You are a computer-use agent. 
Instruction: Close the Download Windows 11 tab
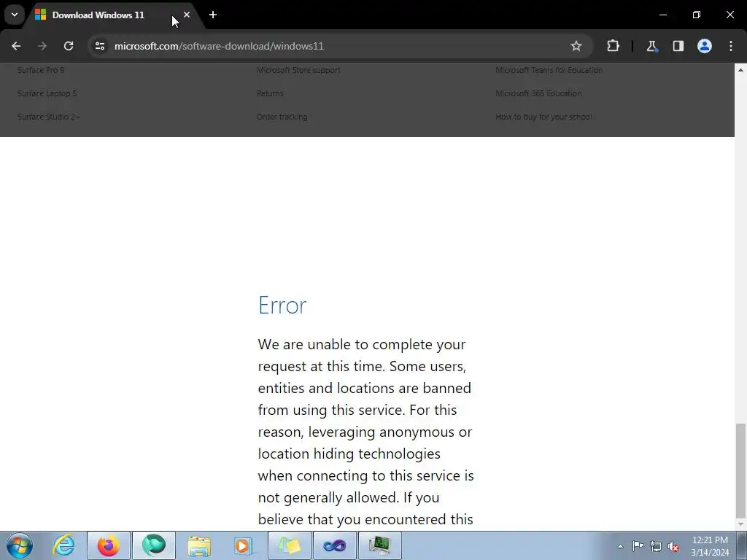pos(187,15)
